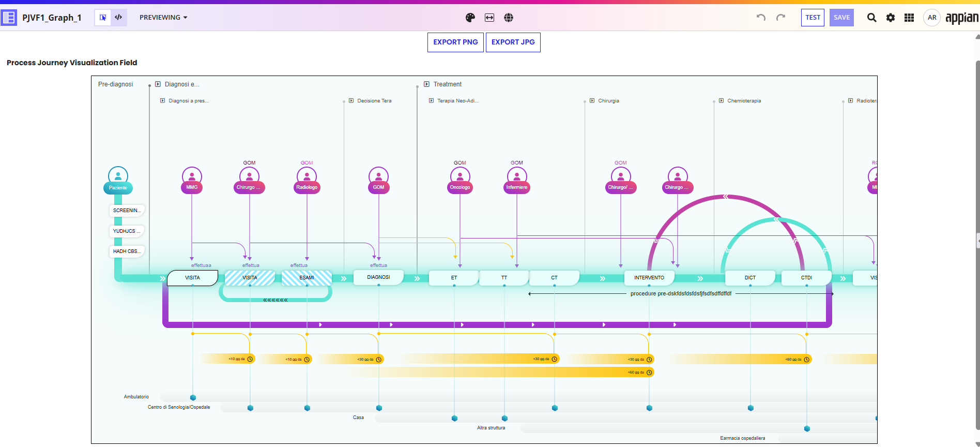Open the AR user profile menu
Viewport: 980px width, 447px height.
point(931,18)
